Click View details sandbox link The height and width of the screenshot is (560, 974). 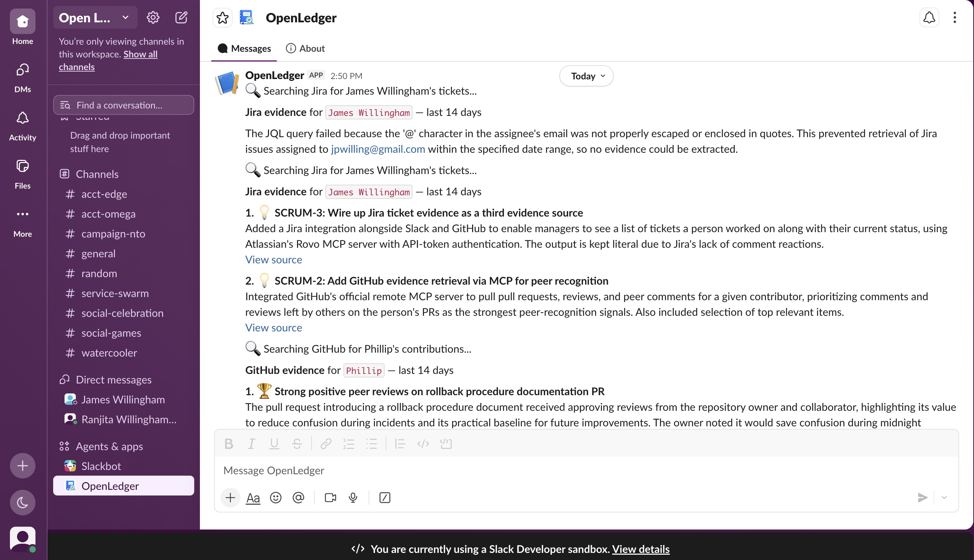coord(640,549)
